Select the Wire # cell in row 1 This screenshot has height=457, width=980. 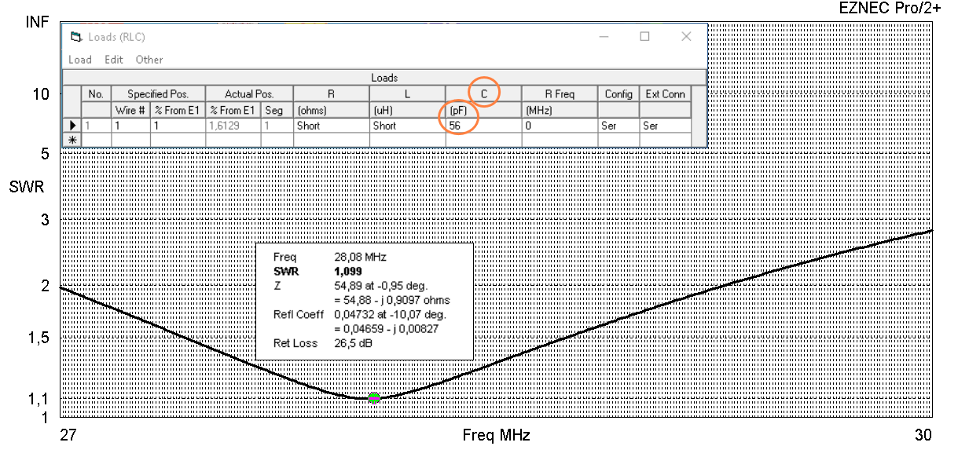coord(130,126)
